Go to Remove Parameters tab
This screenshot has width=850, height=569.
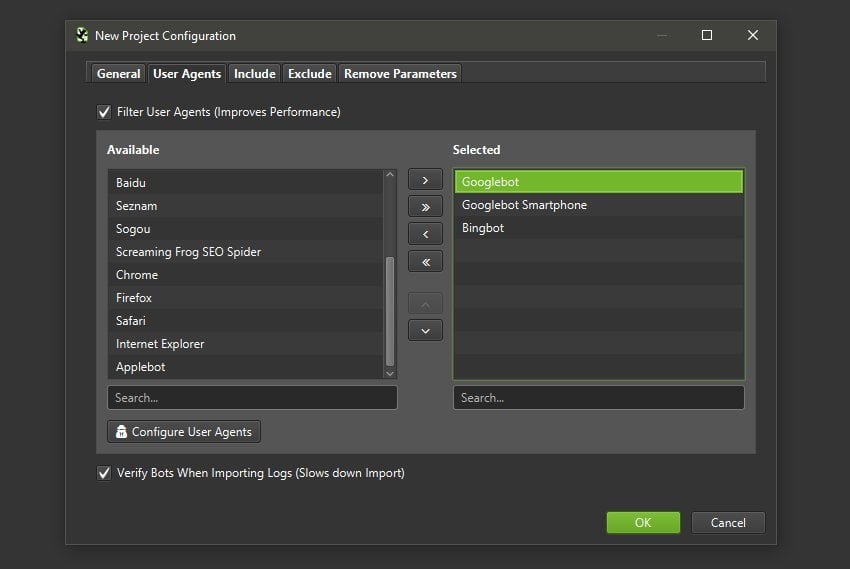(x=400, y=74)
